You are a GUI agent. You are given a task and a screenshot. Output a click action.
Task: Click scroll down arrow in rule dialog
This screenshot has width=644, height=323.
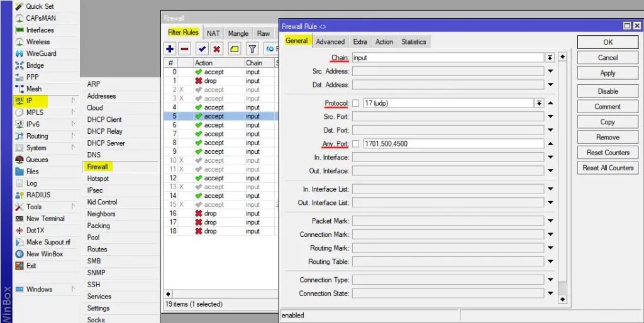562,299
